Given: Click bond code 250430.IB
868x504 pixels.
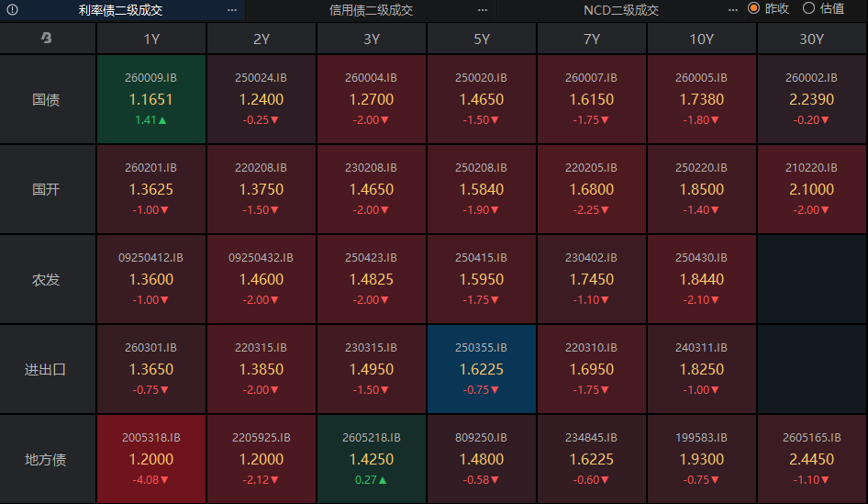Looking at the screenshot, I should 701,258.
